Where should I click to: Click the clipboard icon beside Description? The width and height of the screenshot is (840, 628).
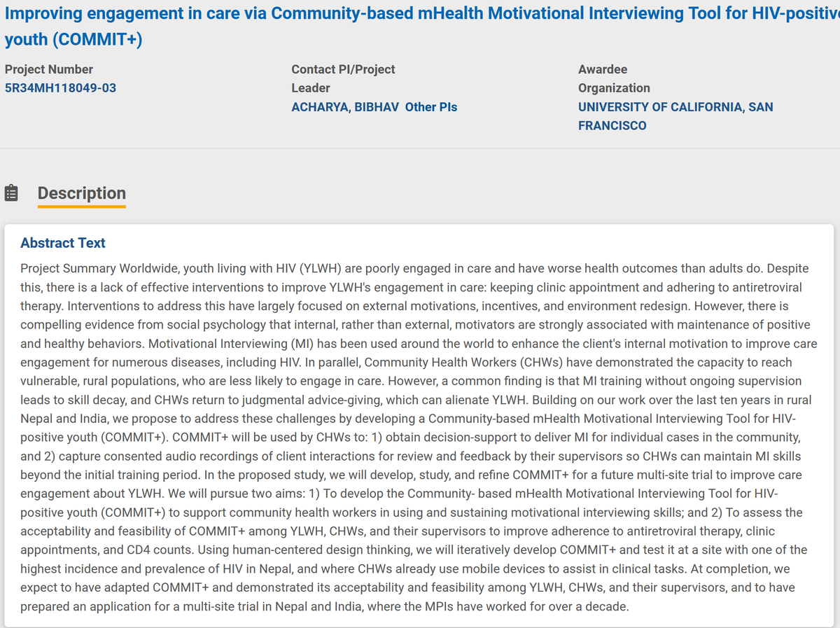tap(11, 193)
